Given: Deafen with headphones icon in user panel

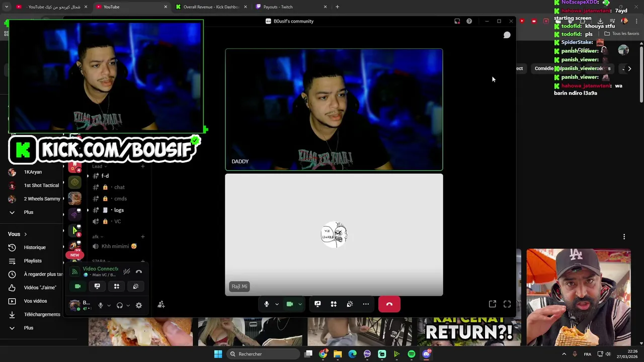Looking at the screenshot, I should coord(120,305).
